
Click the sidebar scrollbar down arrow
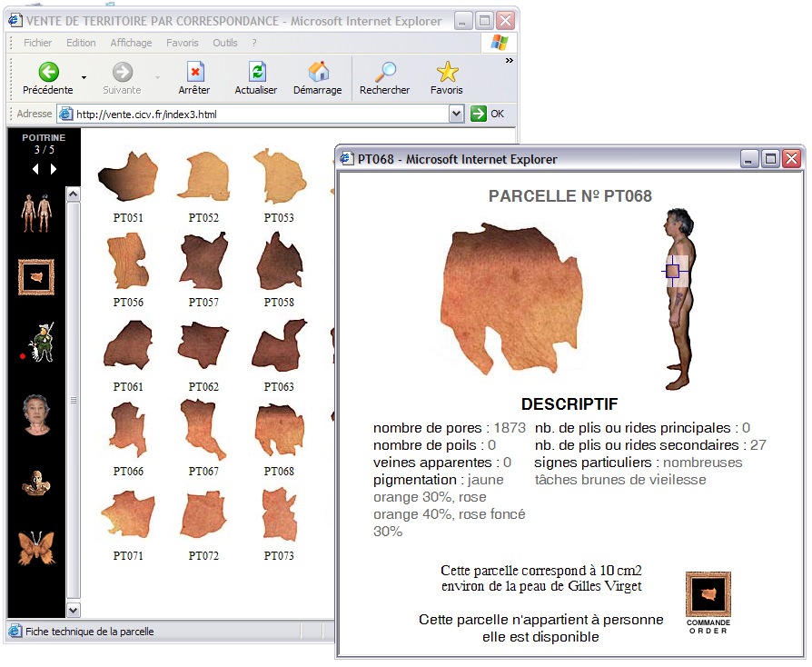tap(74, 610)
